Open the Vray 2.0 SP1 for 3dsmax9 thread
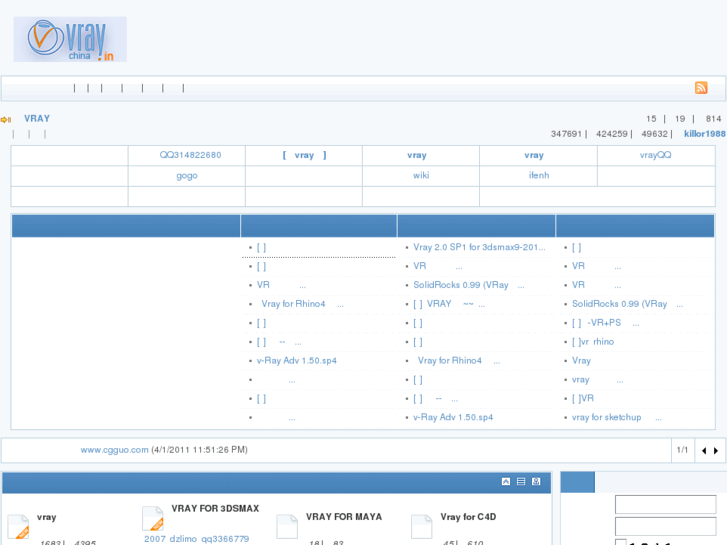Viewport: 727px width, 545px height. [x=479, y=247]
